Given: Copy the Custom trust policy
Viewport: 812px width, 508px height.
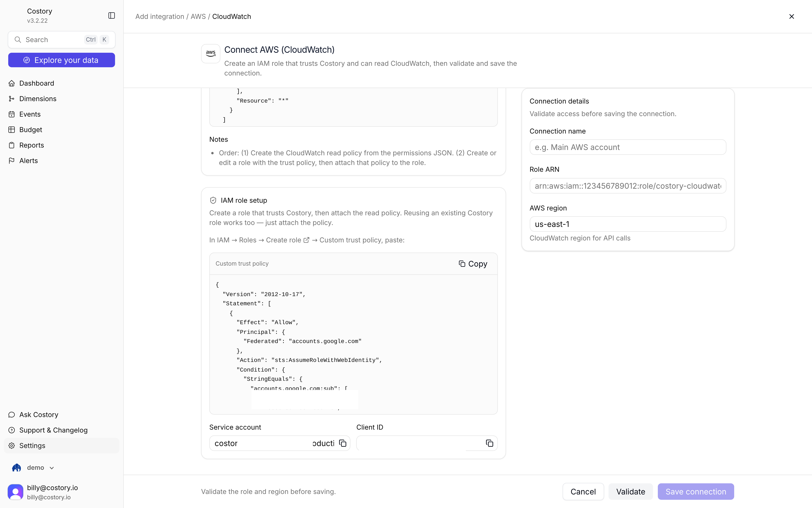Looking at the screenshot, I should tap(473, 264).
